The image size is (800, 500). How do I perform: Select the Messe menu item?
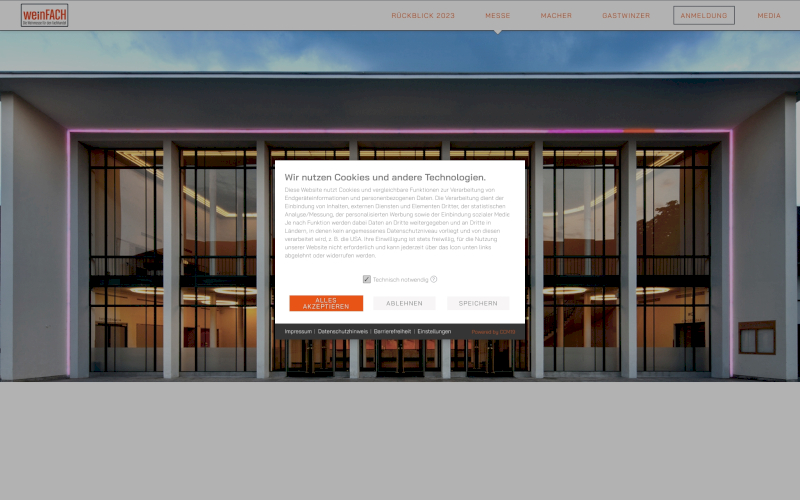click(497, 16)
